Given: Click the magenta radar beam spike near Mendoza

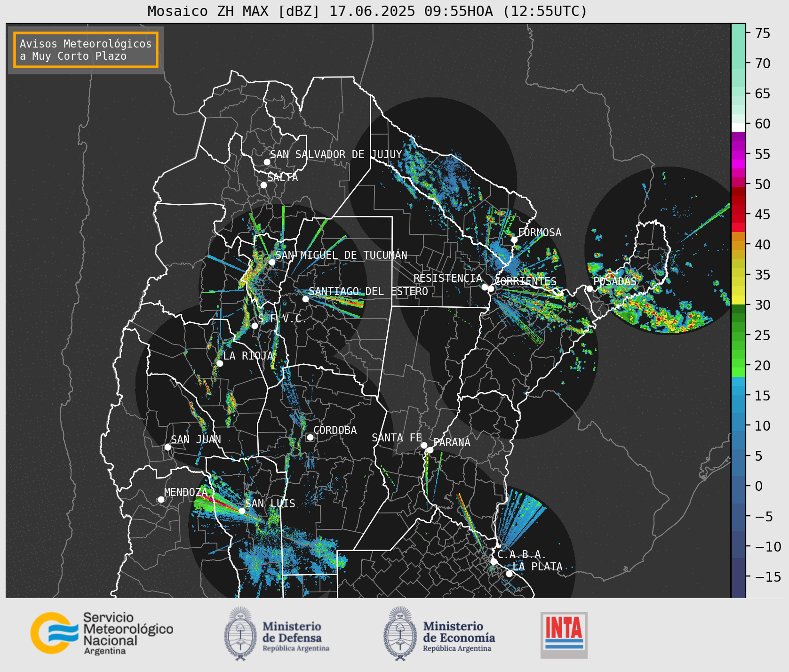Looking at the screenshot, I should coord(221,503).
